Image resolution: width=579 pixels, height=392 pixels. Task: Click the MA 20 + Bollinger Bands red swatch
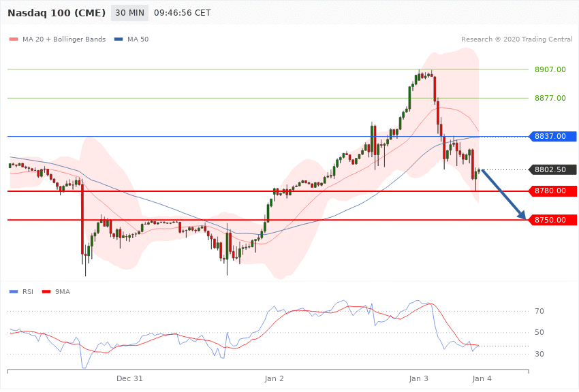click(14, 39)
